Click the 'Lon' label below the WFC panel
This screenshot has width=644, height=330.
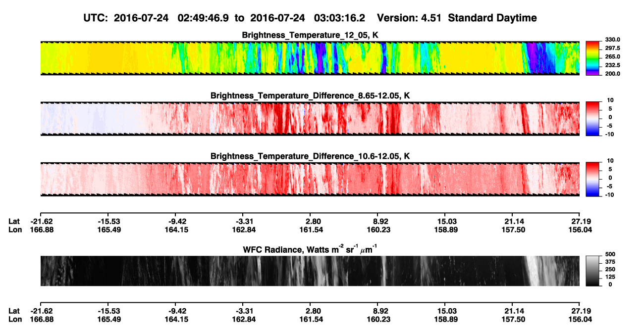tap(14, 319)
